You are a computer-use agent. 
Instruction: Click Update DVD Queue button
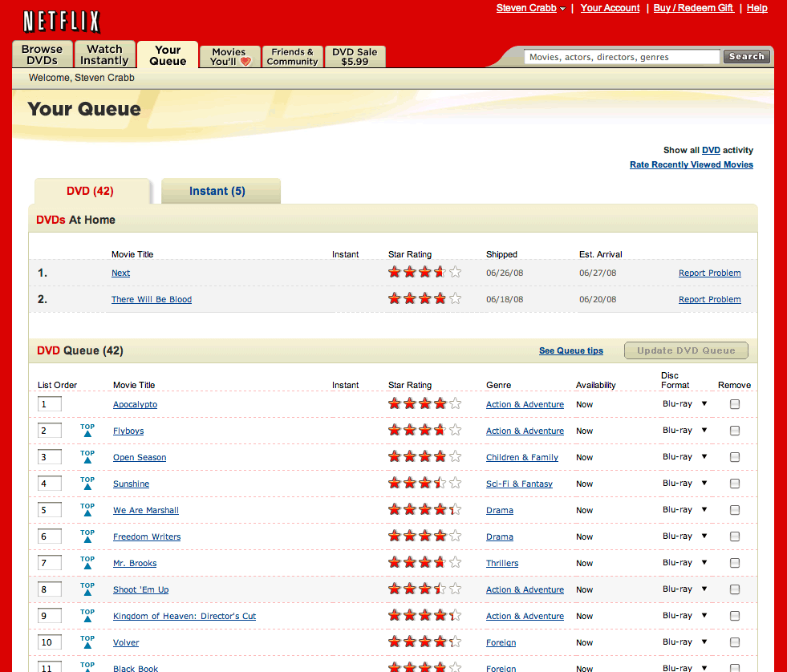[686, 350]
